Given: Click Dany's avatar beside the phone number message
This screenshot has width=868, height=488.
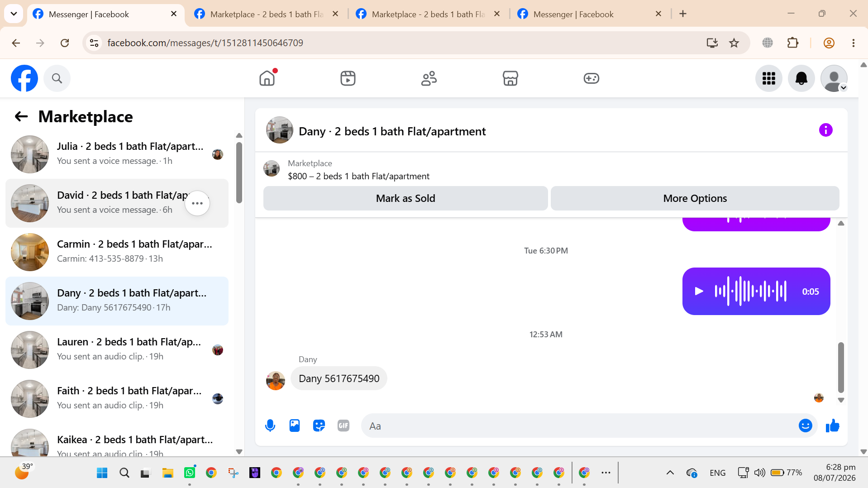Looking at the screenshot, I should click(275, 380).
